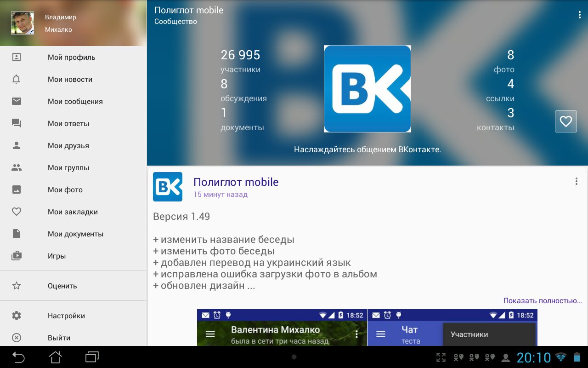Open Мой профиль from sidebar
Screen dimensions: 588x368
coord(71,57)
